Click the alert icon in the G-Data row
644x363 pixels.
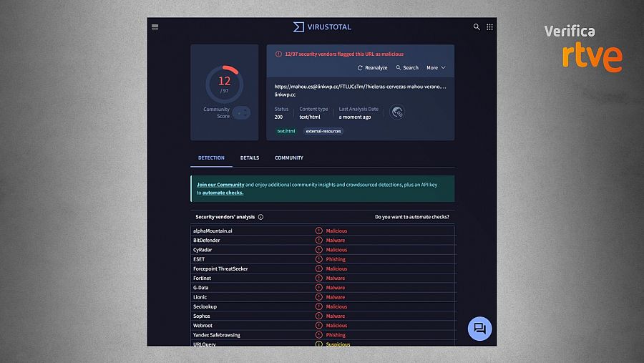coord(318,287)
